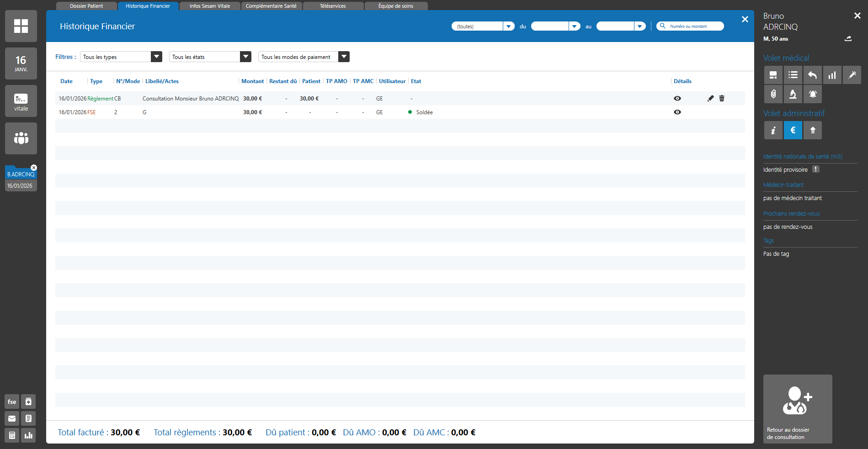Open the Infos Sesam Vitale tab

pyautogui.click(x=210, y=6)
